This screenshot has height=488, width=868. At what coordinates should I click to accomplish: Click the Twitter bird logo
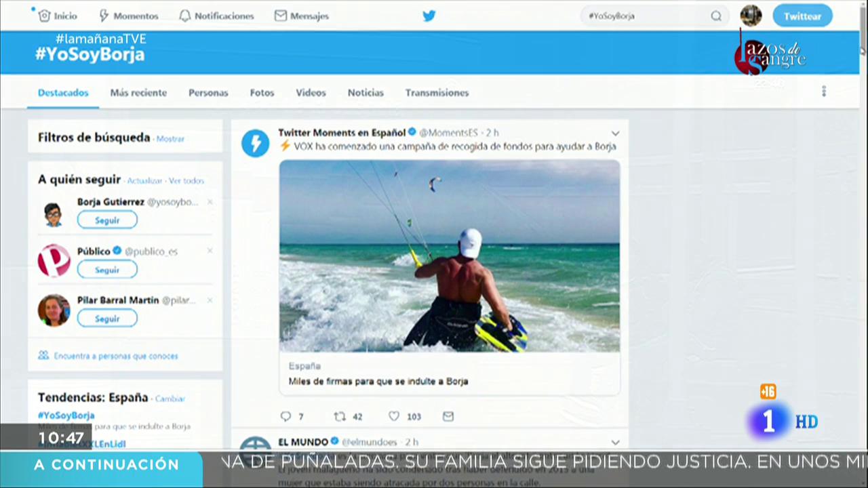(429, 16)
